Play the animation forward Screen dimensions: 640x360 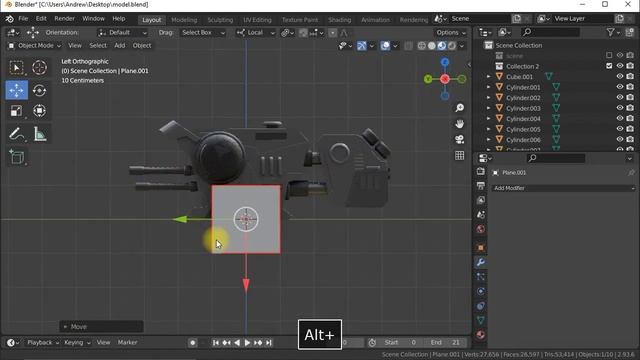click(247, 343)
